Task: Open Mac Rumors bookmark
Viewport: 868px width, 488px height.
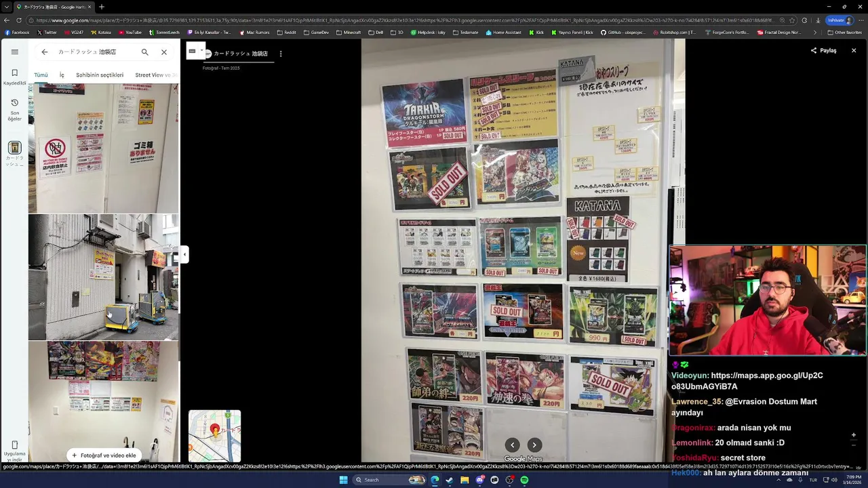Action: pyautogui.click(x=254, y=32)
